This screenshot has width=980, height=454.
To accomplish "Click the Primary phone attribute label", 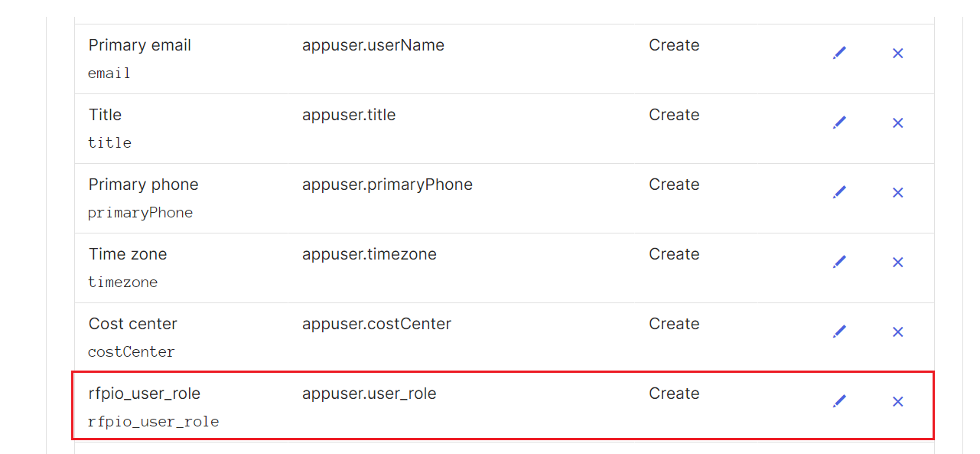I will click(144, 185).
